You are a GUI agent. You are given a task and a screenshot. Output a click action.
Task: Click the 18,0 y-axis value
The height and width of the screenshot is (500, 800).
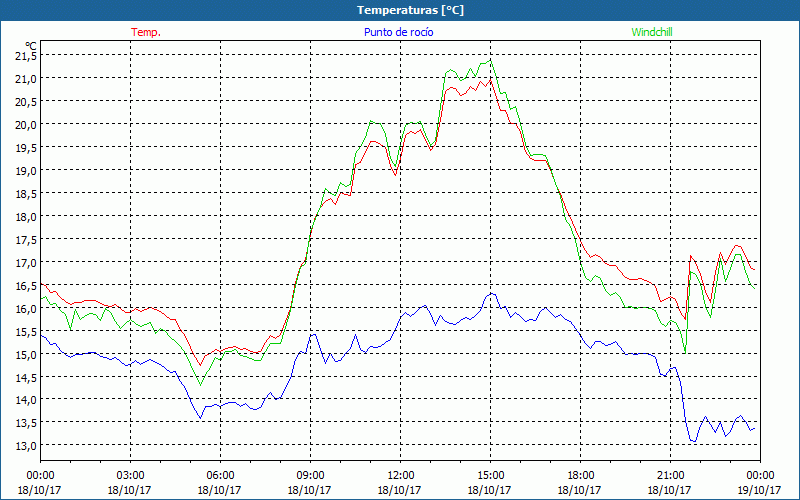27,216
